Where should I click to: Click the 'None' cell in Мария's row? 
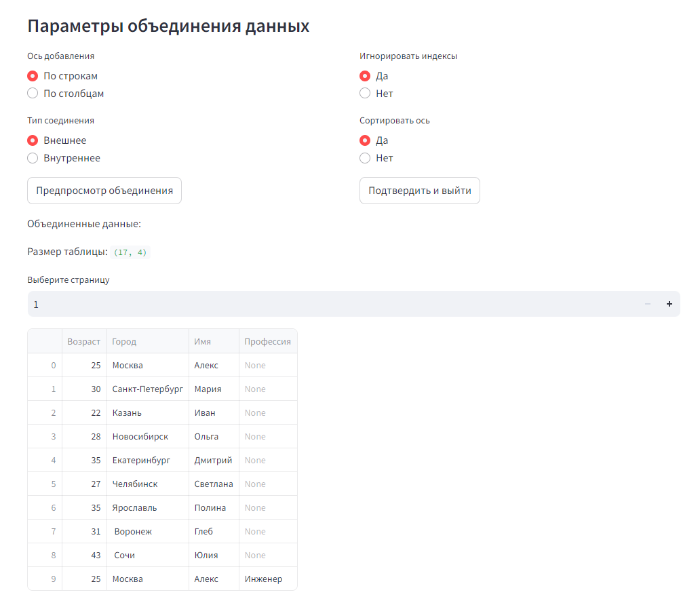coord(268,389)
